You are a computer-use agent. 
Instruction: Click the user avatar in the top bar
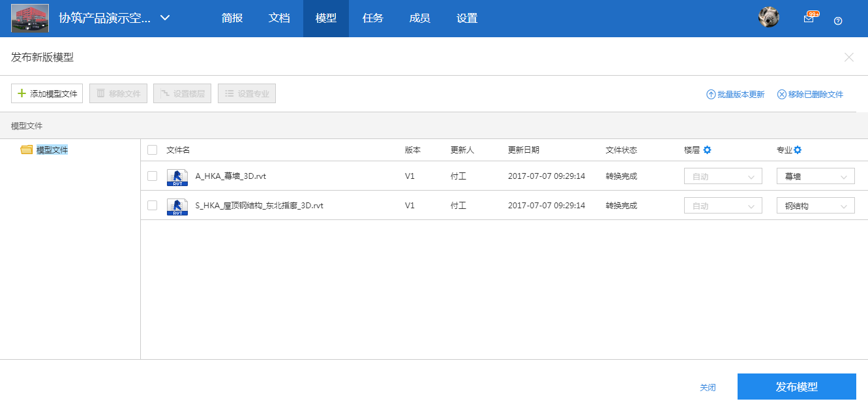pyautogui.click(x=768, y=17)
